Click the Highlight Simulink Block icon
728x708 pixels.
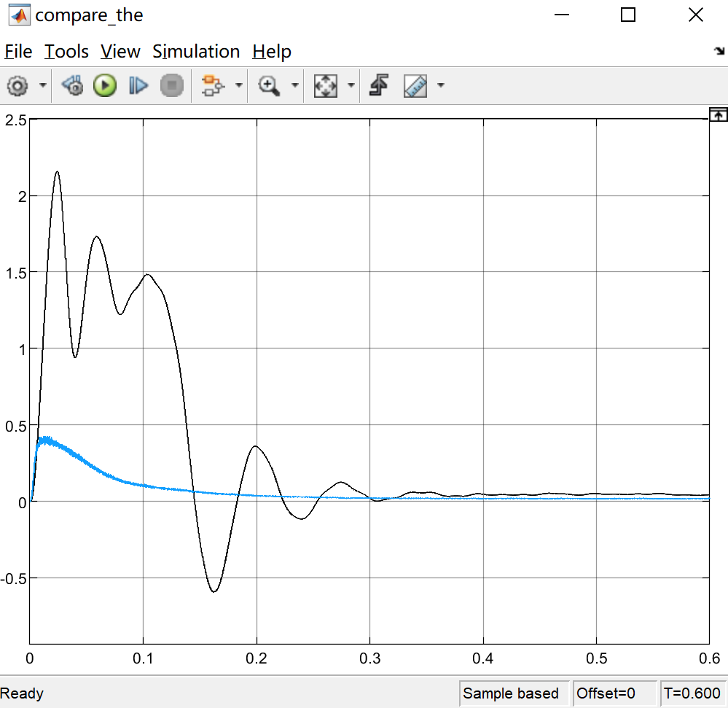(211, 86)
